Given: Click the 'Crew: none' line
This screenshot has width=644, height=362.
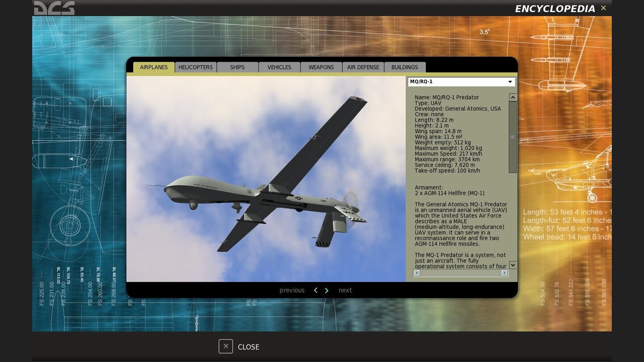Looking at the screenshot, I should pyautogui.click(x=429, y=114).
